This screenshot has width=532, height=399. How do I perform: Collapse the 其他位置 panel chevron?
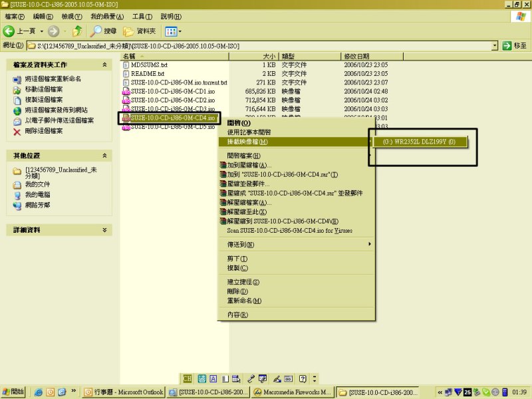104,156
